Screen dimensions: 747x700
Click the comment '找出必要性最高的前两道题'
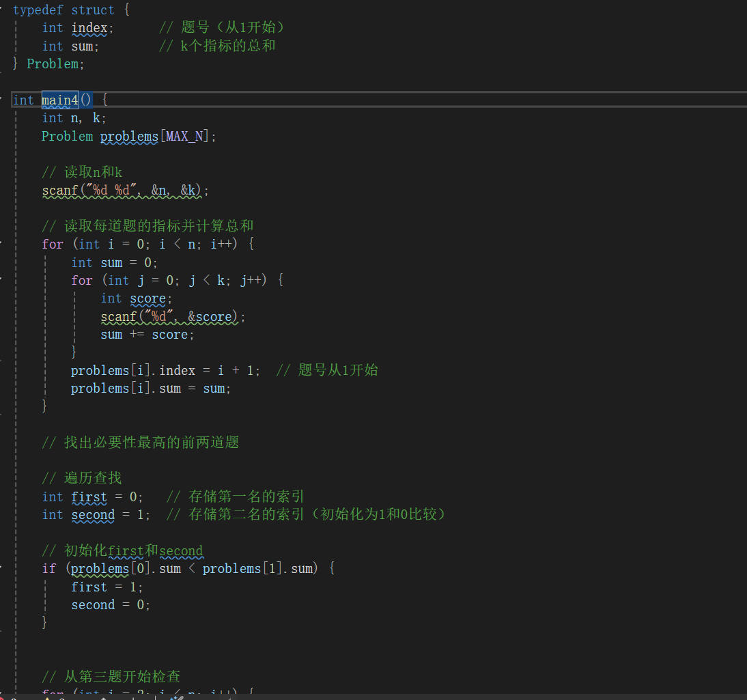click(x=152, y=443)
